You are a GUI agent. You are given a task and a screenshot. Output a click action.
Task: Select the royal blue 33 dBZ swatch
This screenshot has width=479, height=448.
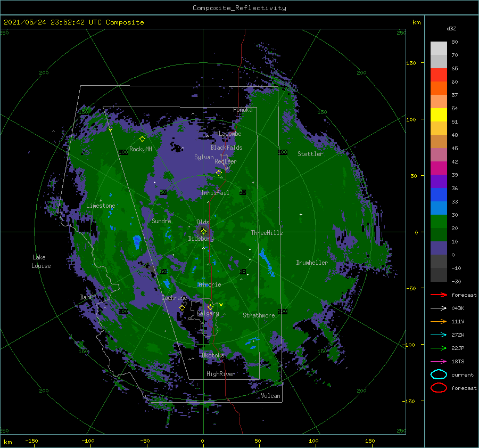point(439,195)
